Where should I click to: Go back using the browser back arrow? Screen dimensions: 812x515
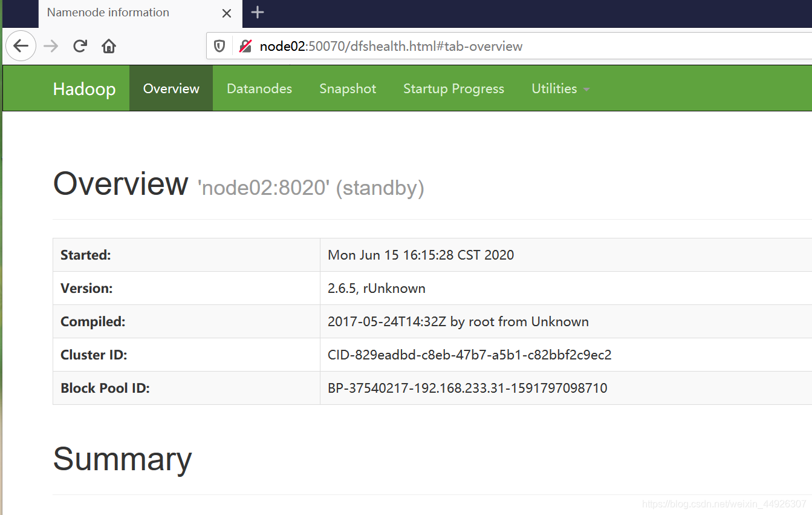(21, 46)
